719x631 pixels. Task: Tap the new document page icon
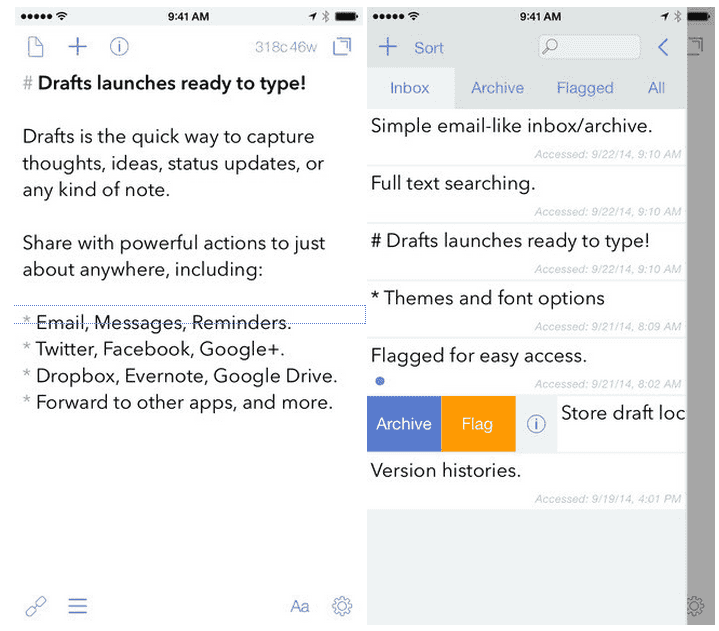coord(36,47)
